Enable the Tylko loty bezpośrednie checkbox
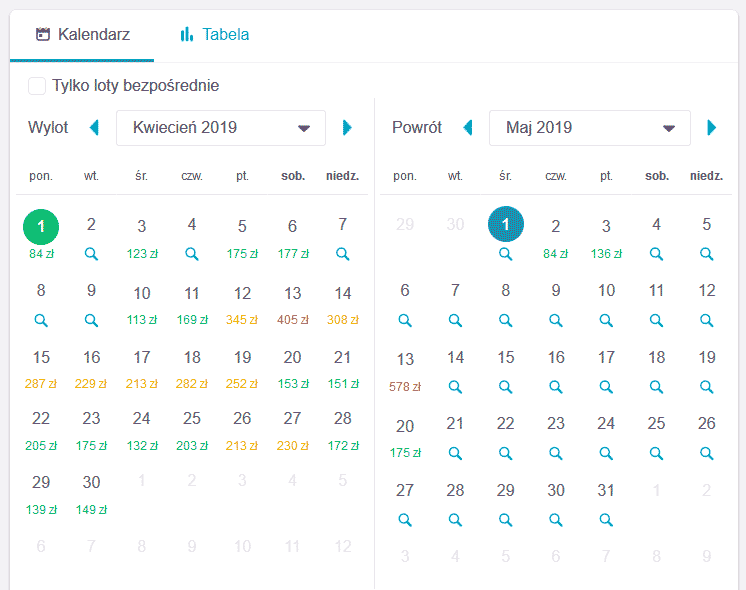 pyautogui.click(x=37, y=86)
